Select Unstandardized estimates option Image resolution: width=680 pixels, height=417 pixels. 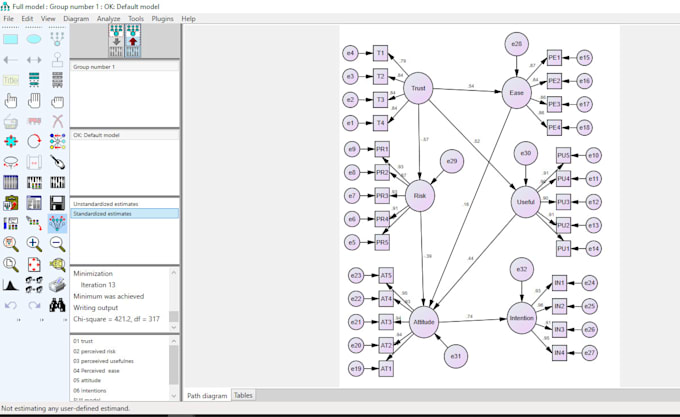[x=105, y=204]
